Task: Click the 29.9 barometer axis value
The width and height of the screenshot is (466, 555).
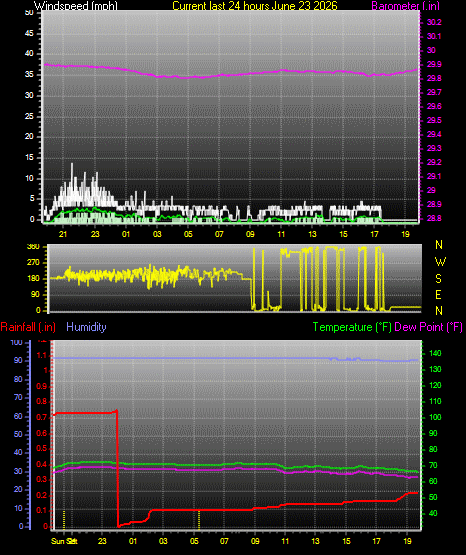Action: pyautogui.click(x=434, y=64)
